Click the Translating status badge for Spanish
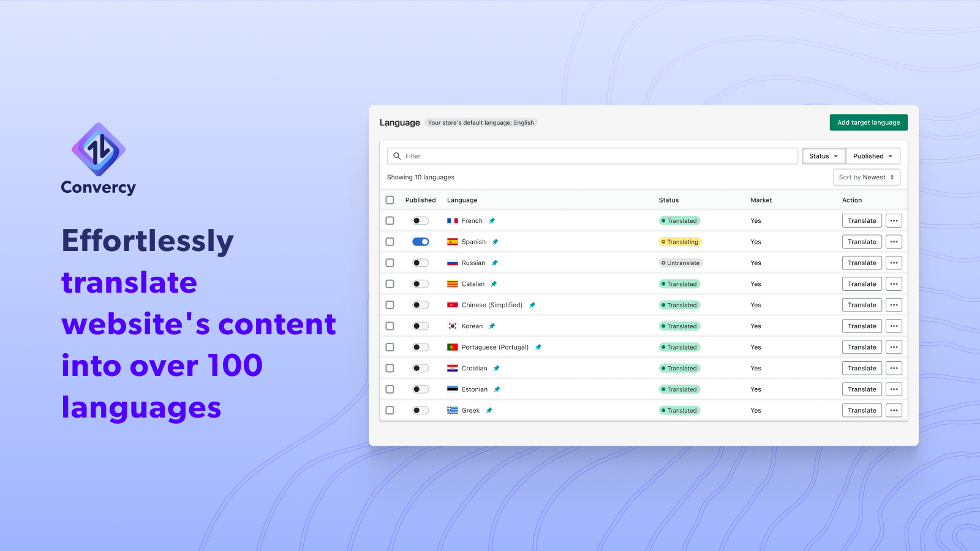The height and width of the screenshot is (551, 980). point(680,242)
